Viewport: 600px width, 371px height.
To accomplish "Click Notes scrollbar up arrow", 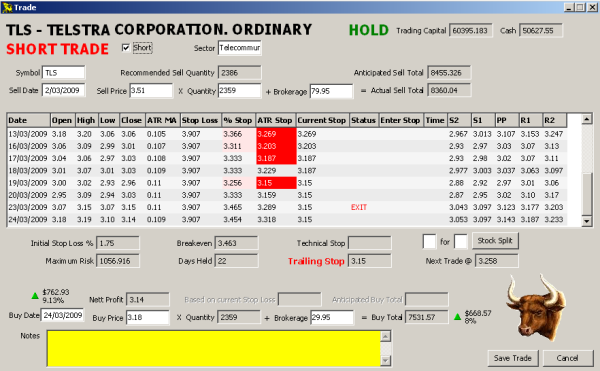I will tap(386, 337).
